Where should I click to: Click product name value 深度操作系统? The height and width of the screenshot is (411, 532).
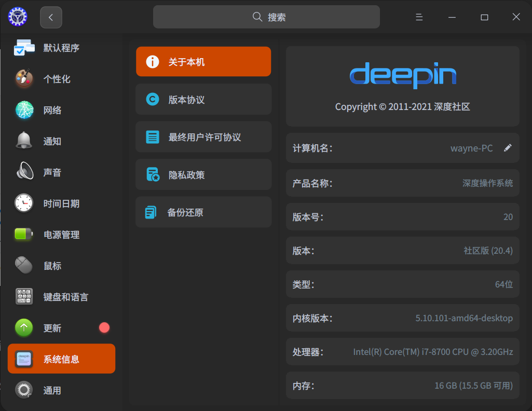487,183
